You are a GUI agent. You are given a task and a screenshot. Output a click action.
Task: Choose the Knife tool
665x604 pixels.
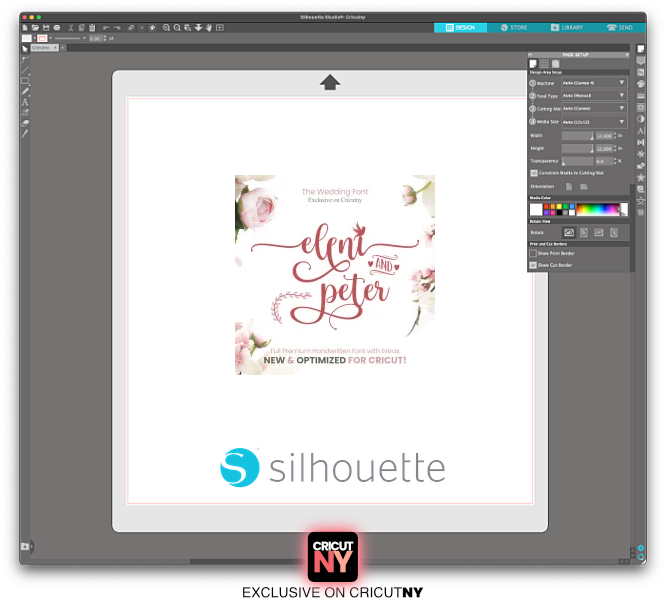coord(25,134)
